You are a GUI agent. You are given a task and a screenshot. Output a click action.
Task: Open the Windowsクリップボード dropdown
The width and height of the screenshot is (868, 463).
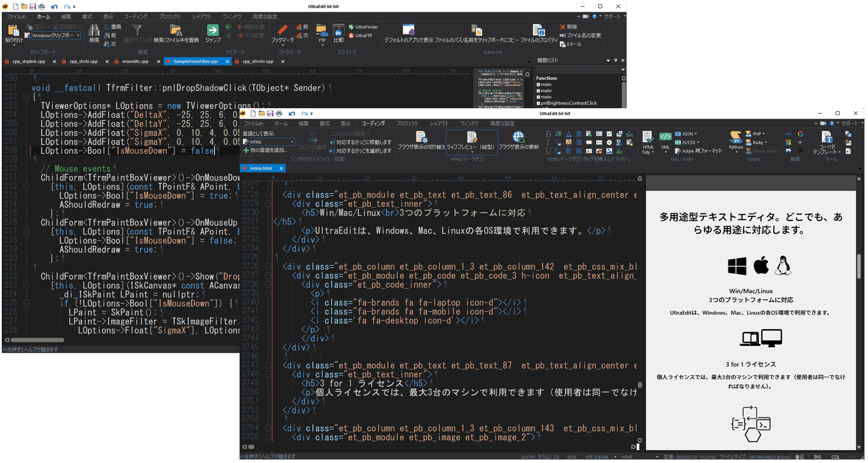point(78,35)
